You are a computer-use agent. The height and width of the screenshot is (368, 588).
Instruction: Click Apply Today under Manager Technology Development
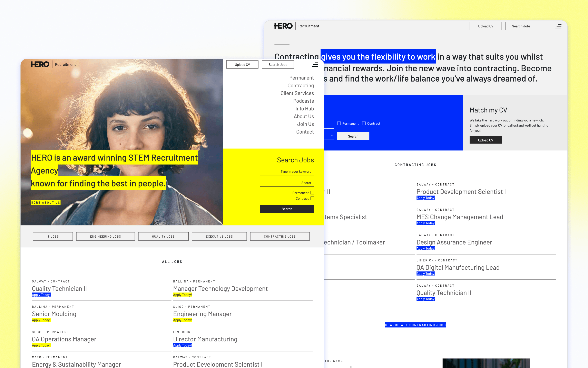coord(182,295)
